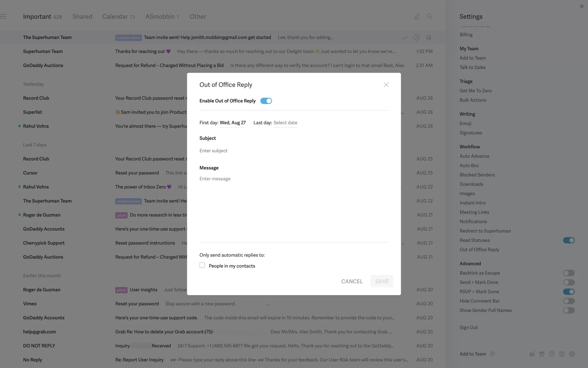Switch to the Shared tab

click(x=82, y=17)
